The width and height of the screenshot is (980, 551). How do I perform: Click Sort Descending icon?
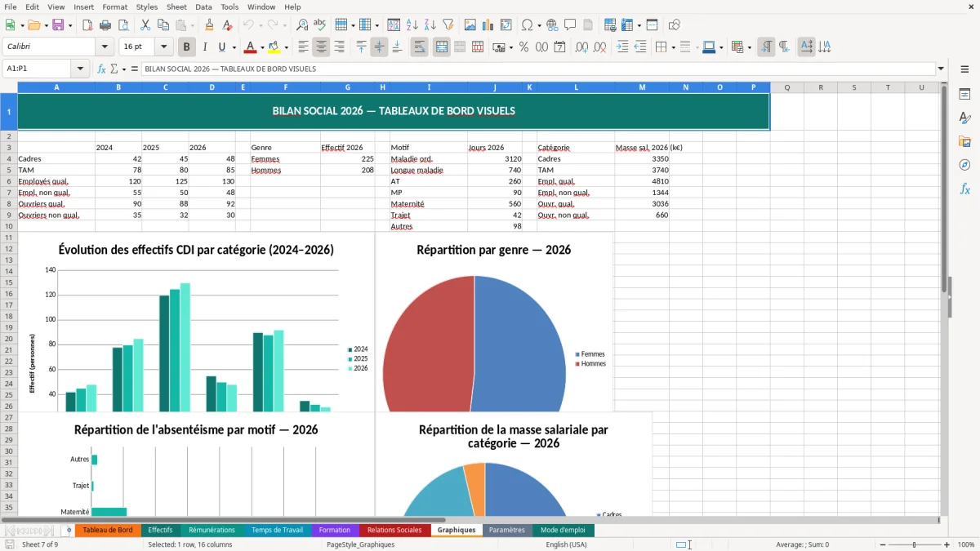pyautogui.click(x=430, y=25)
